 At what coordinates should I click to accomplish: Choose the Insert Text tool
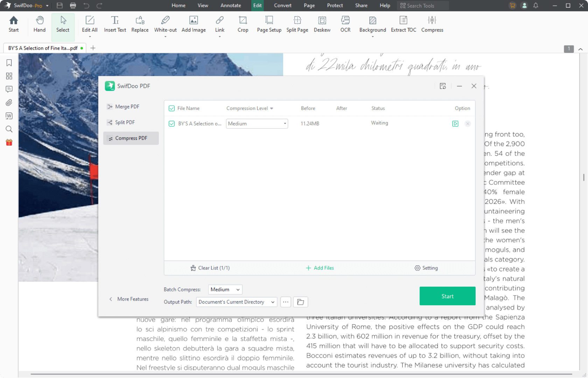click(115, 24)
